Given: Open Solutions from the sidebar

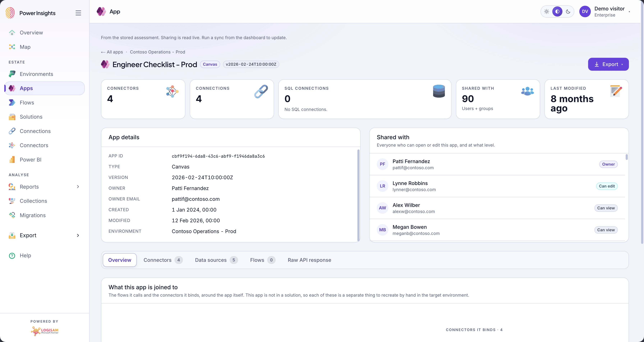Looking at the screenshot, I should (45, 117).
